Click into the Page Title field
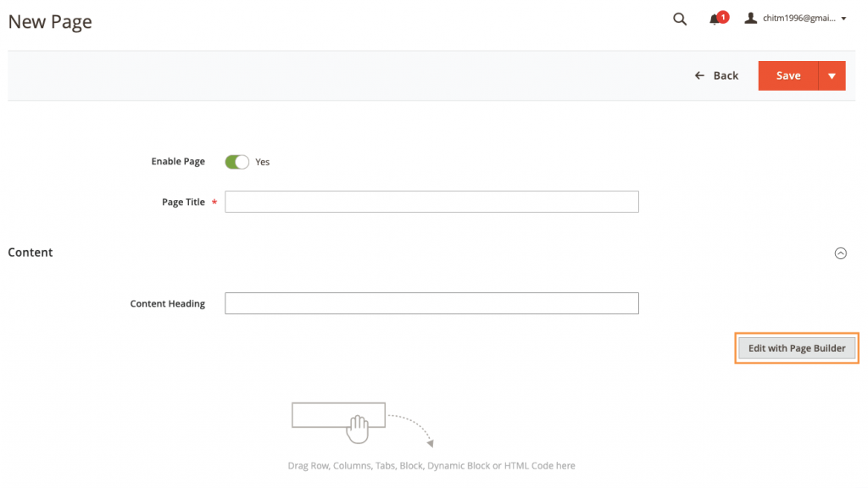 coord(432,202)
